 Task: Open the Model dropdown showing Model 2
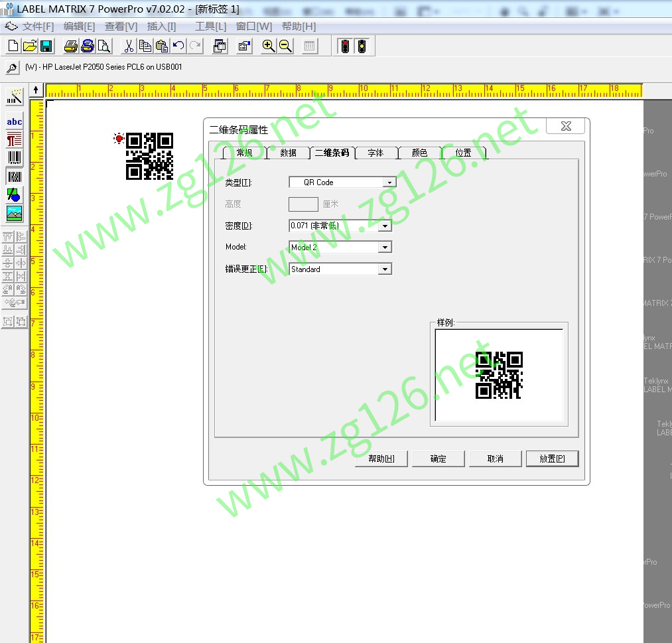[x=385, y=248]
